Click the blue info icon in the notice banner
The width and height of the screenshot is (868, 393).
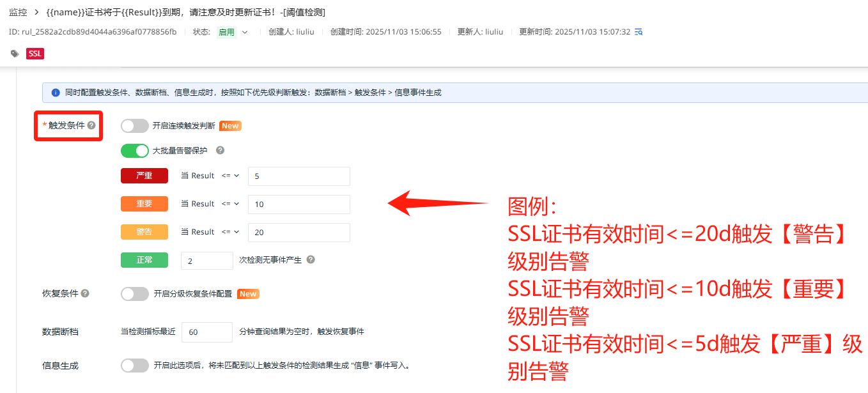click(x=55, y=93)
